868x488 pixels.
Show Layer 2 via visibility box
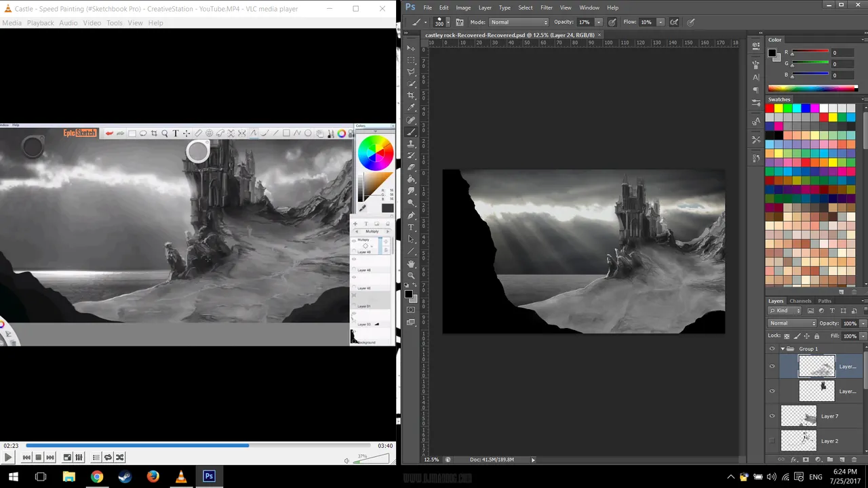pyautogui.click(x=772, y=441)
